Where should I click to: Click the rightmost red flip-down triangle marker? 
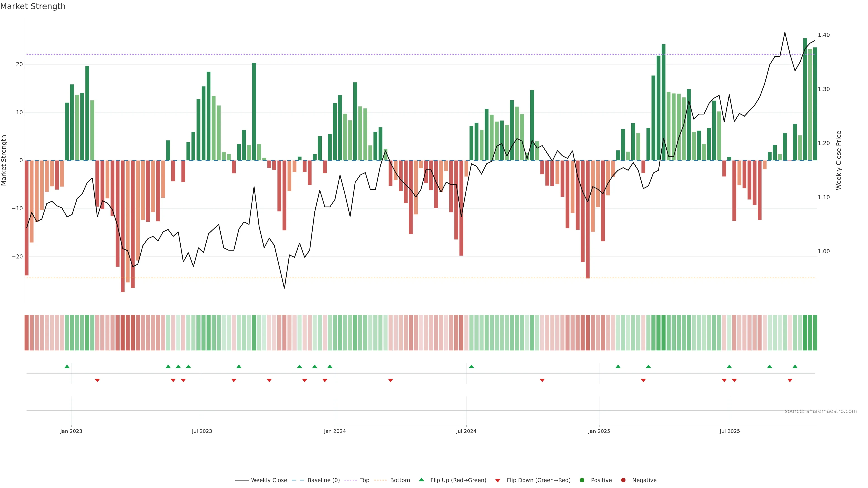[790, 380]
